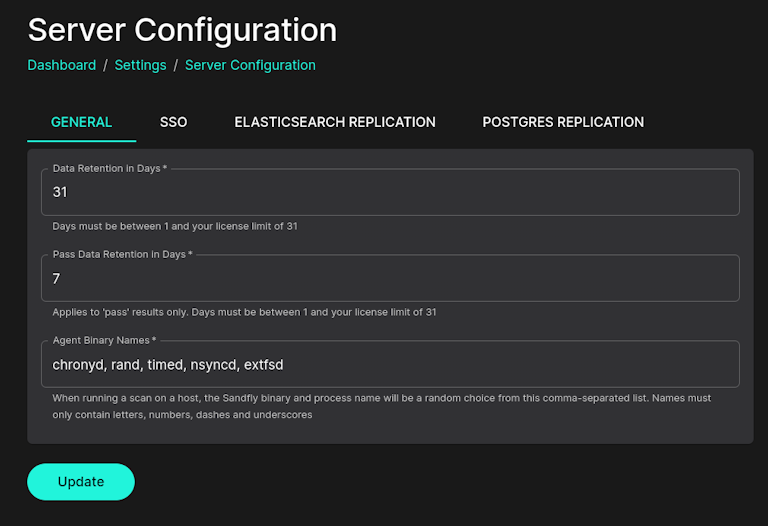
Task: Click the helper text under Data Retention
Action: pos(175,226)
